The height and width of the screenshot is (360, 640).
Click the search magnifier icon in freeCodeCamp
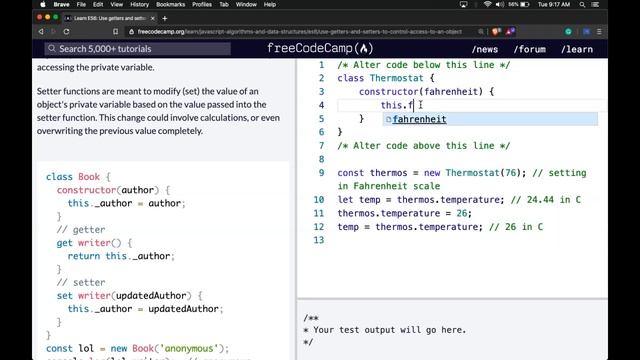pyautogui.click(x=52, y=49)
